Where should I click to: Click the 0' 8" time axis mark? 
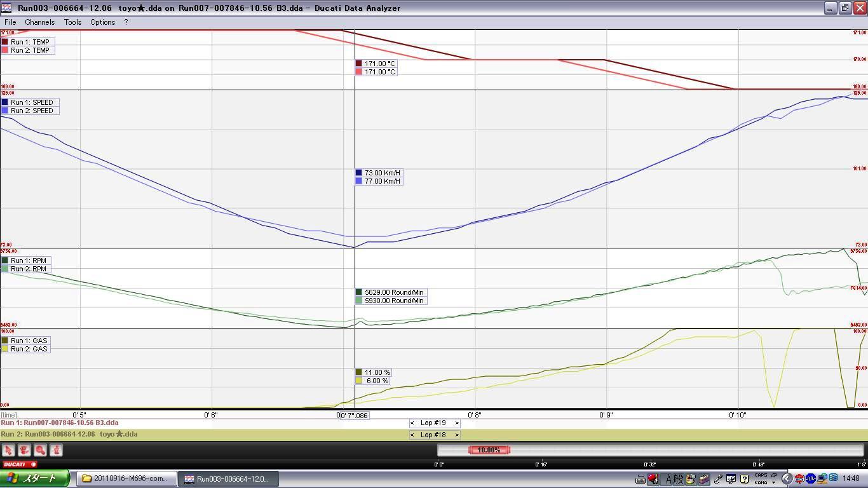click(x=475, y=415)
